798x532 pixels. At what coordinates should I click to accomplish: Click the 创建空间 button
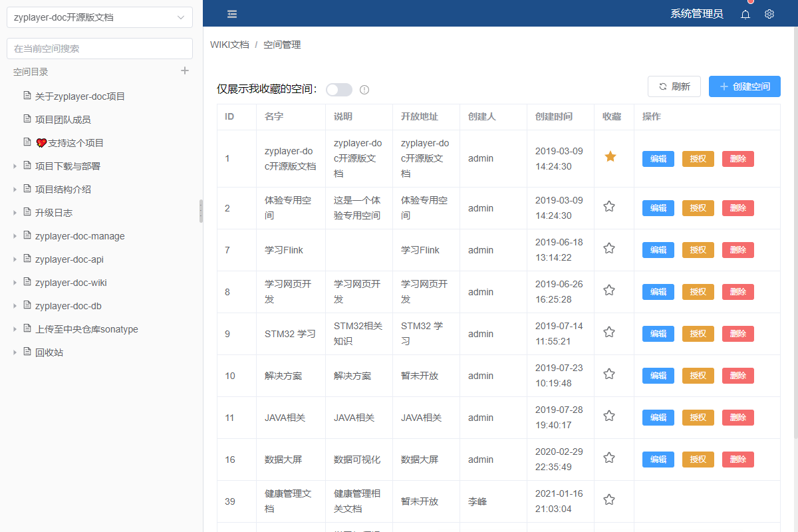pos(744,86)
